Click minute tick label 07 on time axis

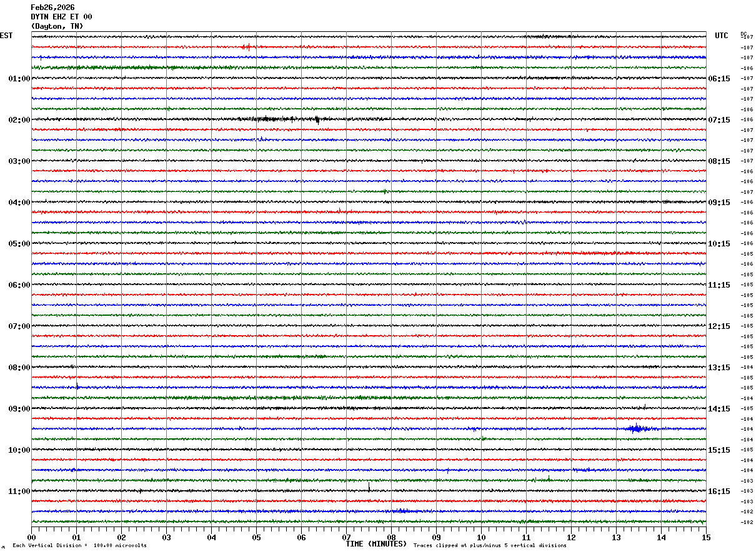pos(346,537)
